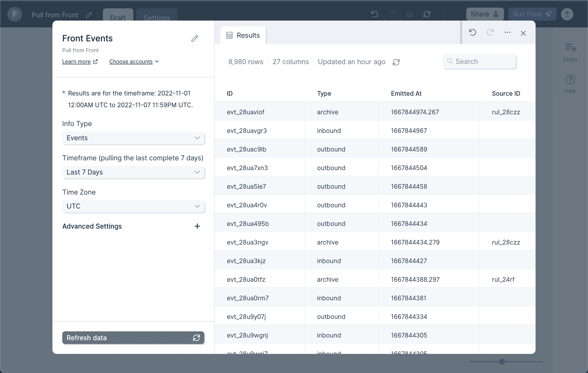Click the Type column header
This screenshot has width=588, height=373.
tap(324, 93)
